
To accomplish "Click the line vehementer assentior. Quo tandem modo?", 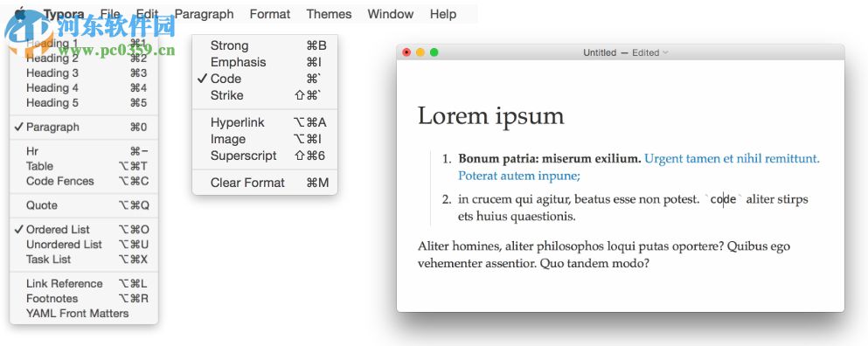I will click(533, 264).
